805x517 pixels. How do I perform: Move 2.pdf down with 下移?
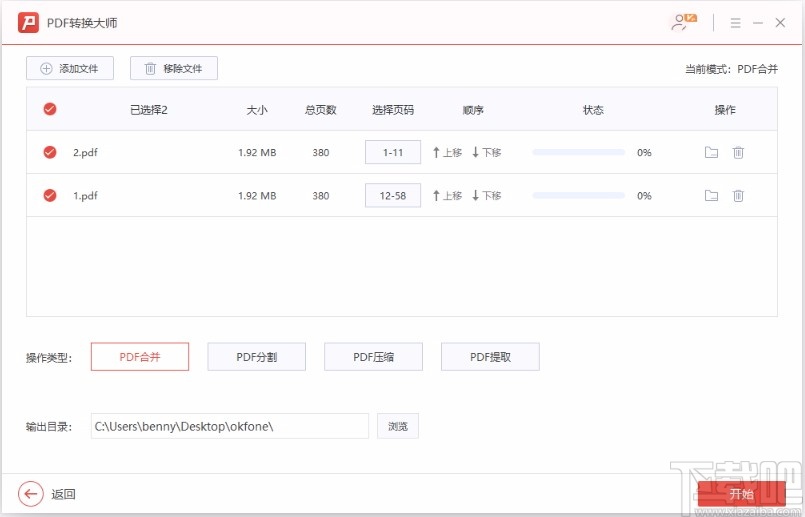click(486, 152)
